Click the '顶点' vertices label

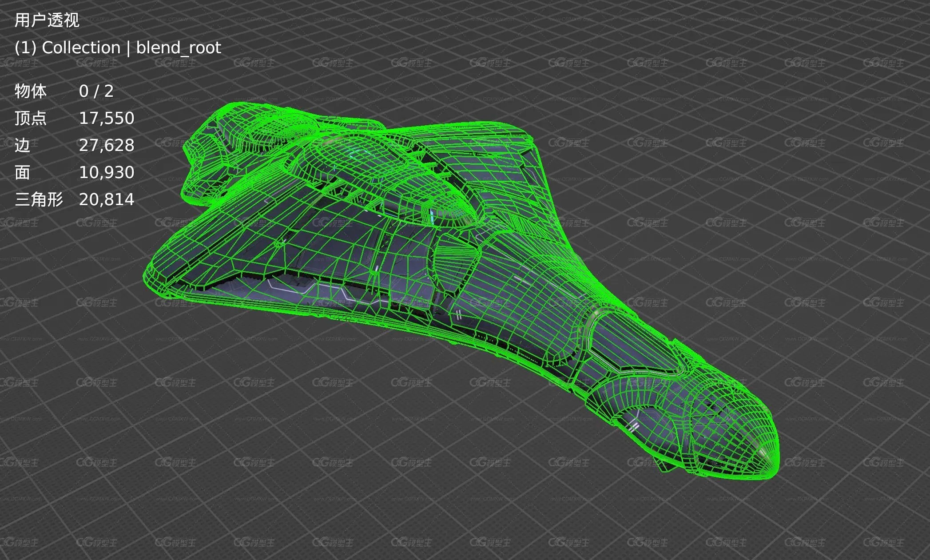[31, 118]
